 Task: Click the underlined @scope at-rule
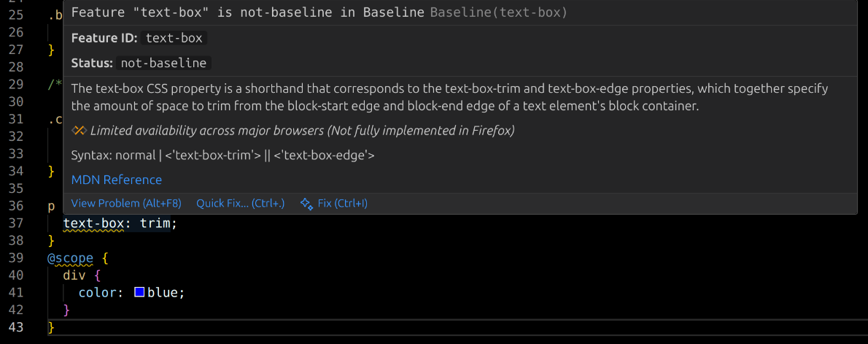click(70, 258)
